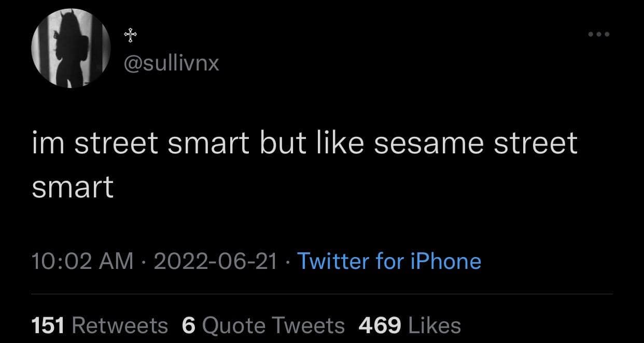Click the "Likes" label text

click(x=435, y=325)
